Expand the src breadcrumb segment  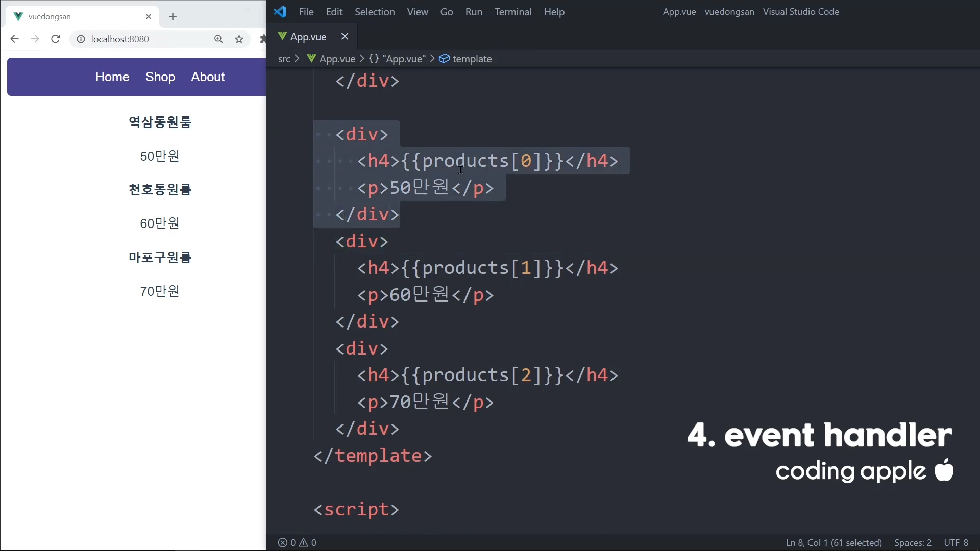click(284, 59)
